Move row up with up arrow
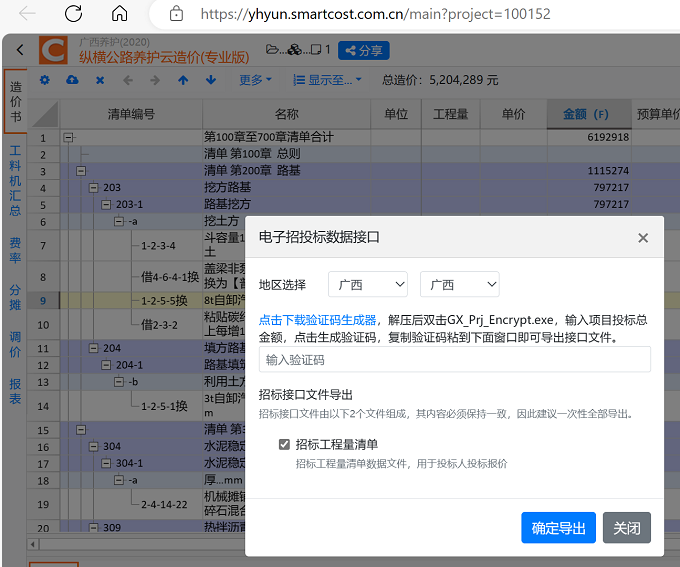The image size is (680, 567). click(x=183, y=80)
